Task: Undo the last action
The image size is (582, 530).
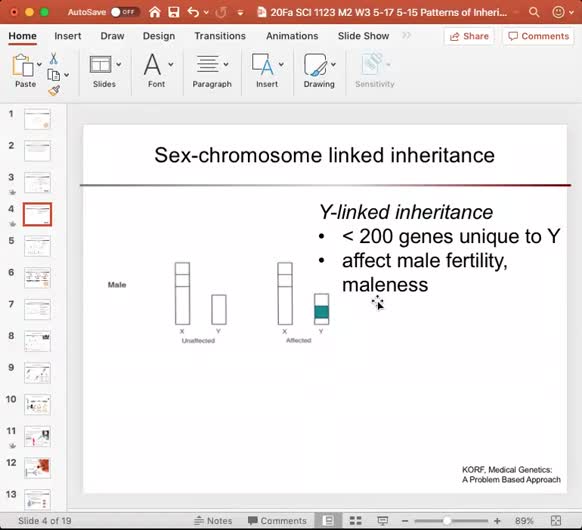Action: tap(193, 12)
